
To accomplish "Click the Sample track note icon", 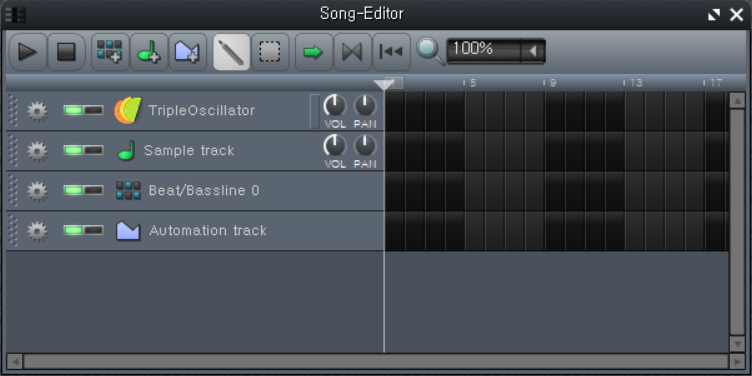I will tap(127, 150).
